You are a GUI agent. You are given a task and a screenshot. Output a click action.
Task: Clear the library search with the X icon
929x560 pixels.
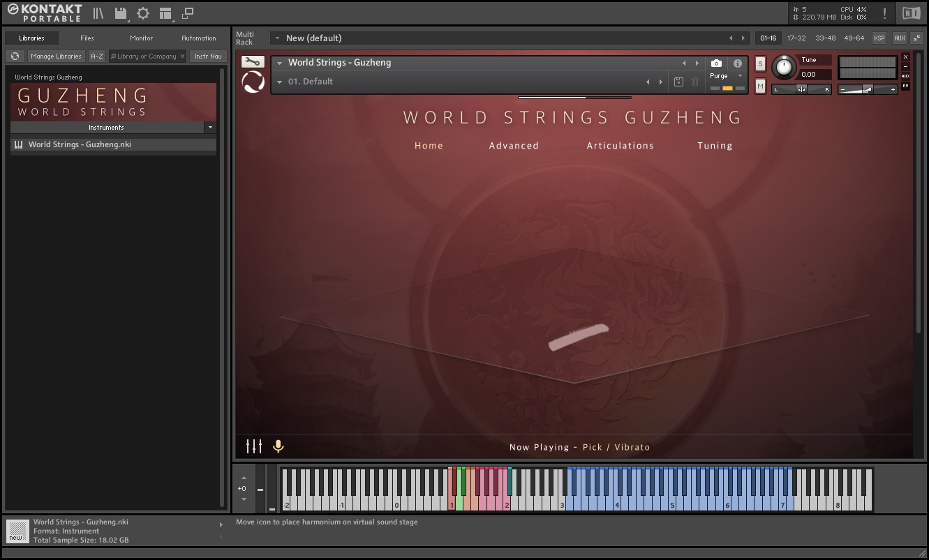pos(183,56)
